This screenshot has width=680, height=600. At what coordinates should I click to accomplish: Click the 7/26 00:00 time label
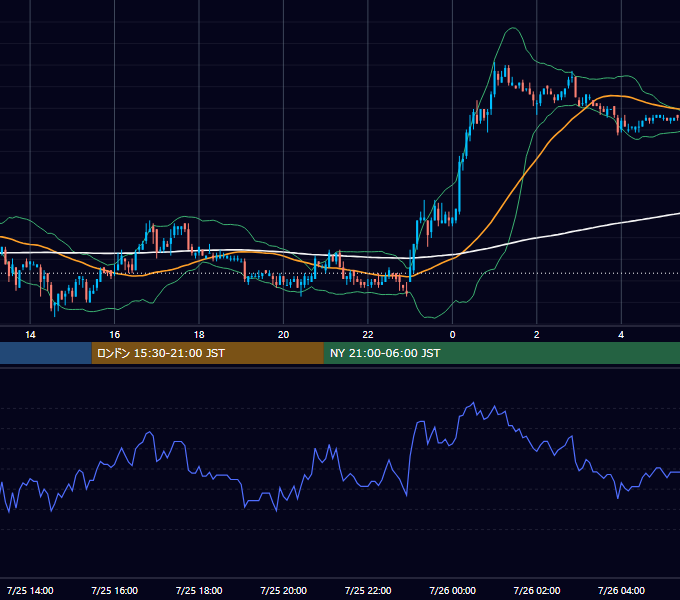tap(452, 590)
